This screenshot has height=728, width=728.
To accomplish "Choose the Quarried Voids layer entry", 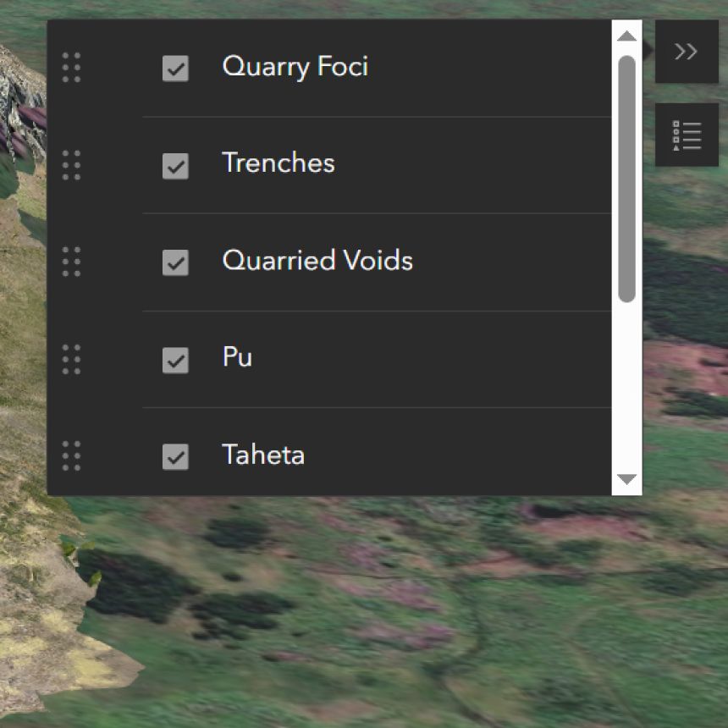I will coord(317,261).
